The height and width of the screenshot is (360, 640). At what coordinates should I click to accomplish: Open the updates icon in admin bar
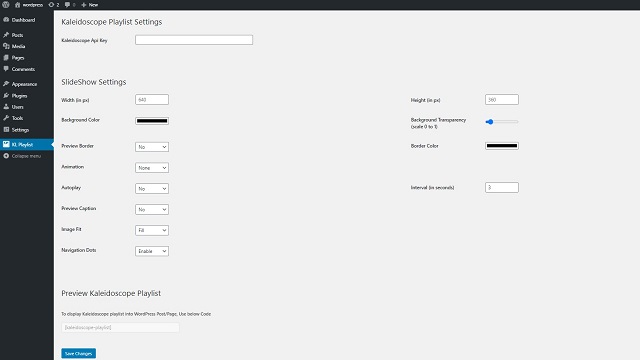click(51, 5)
